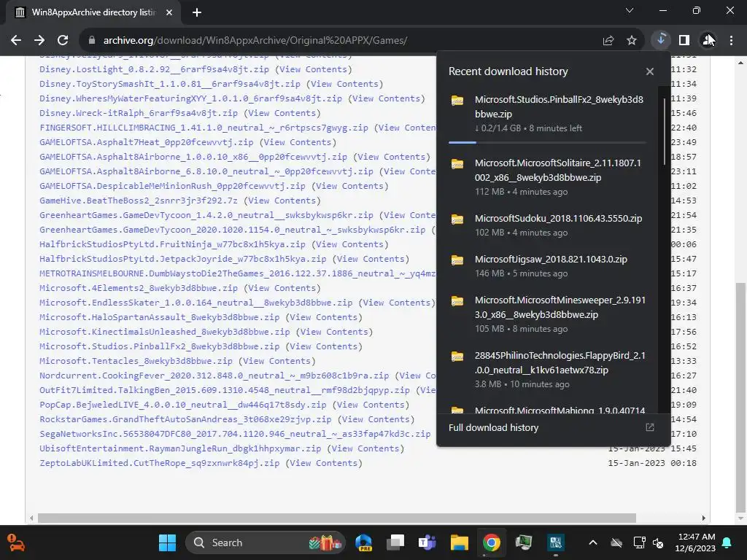Click folder icon of MicrosoftJigsaw download
747x560 pixels.
[x=457, y=260]
